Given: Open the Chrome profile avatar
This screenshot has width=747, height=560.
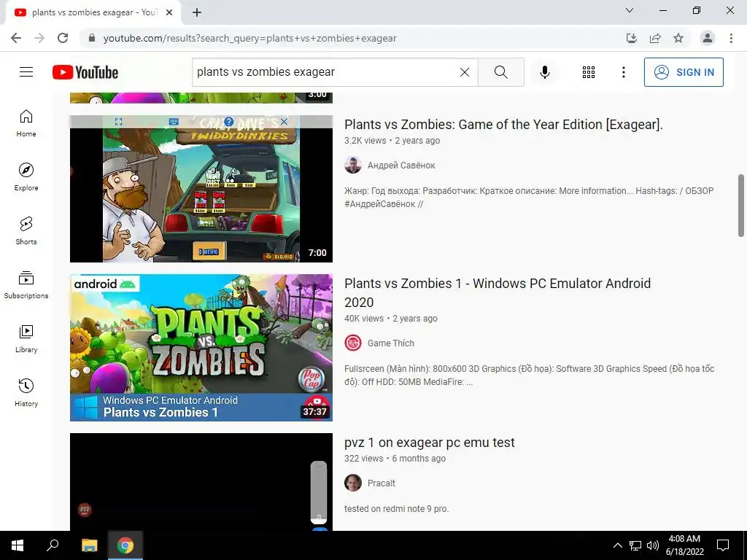Looking at the screenshot, I should click(x=708, y=38).
